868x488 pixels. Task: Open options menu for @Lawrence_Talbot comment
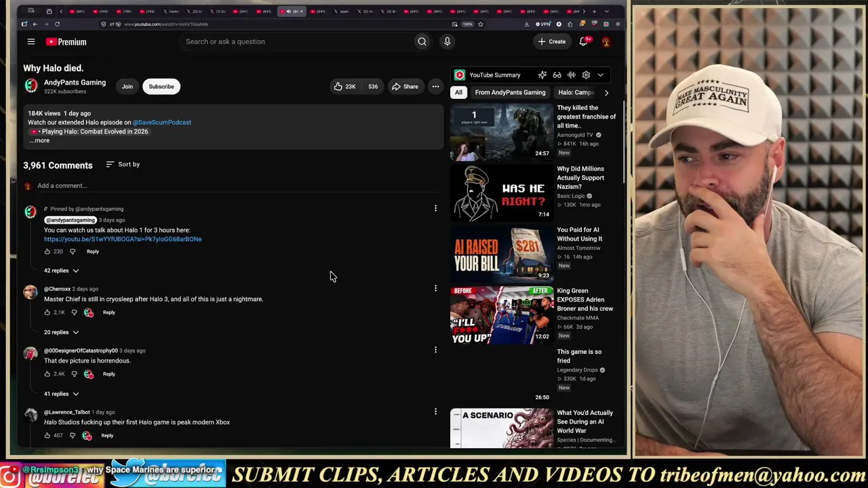click(x=435, y=411)
